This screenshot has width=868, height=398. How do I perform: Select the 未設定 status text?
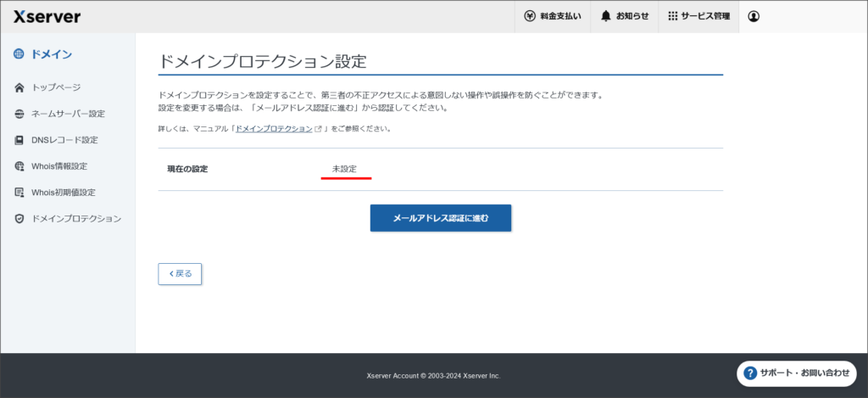tap(344, 169)
